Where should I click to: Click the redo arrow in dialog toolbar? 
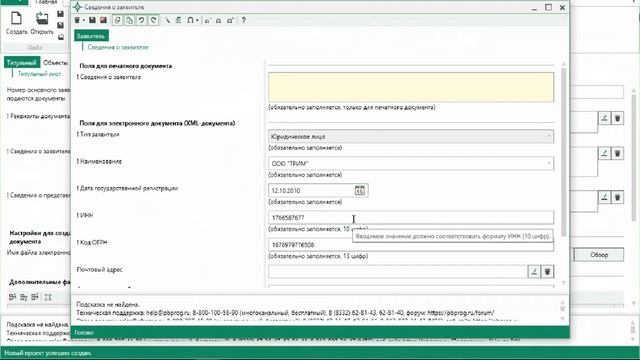(153, 20)
